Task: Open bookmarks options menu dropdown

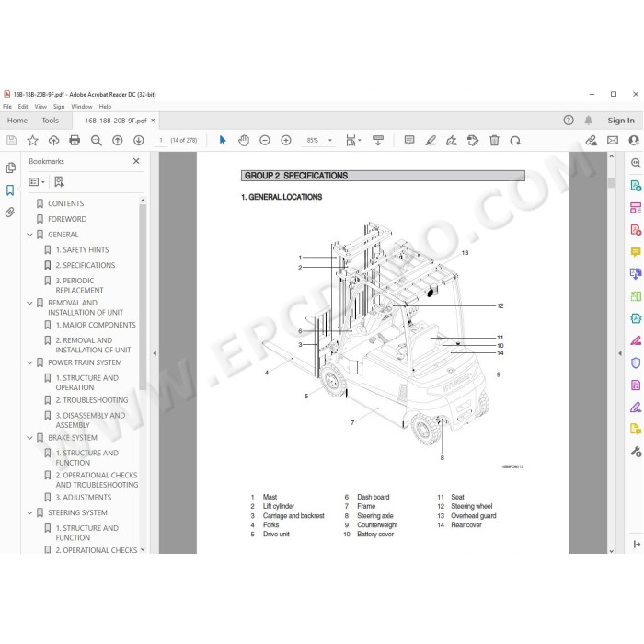Action: [x=36, y=181]
